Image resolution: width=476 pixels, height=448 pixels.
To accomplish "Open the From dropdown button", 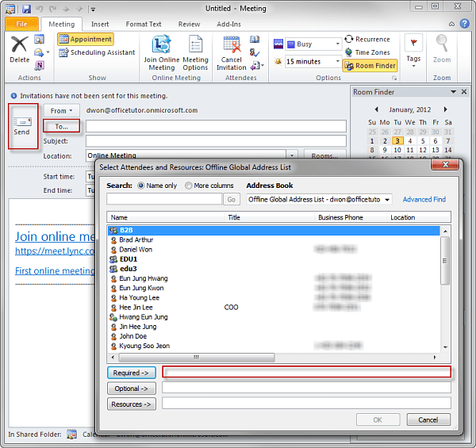I will [62, 111].
